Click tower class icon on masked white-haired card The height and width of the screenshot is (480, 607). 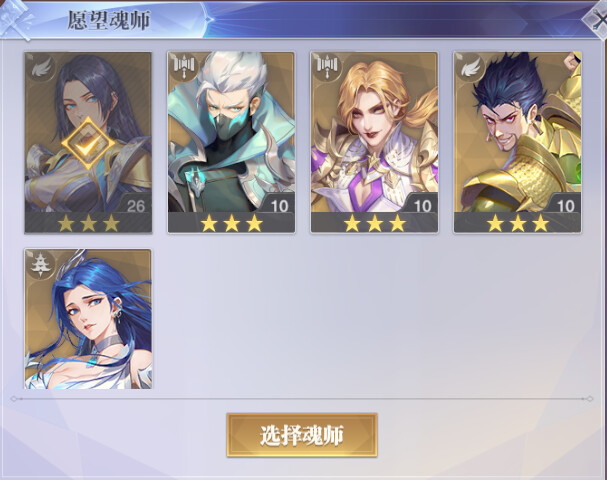tap(184, 68)
